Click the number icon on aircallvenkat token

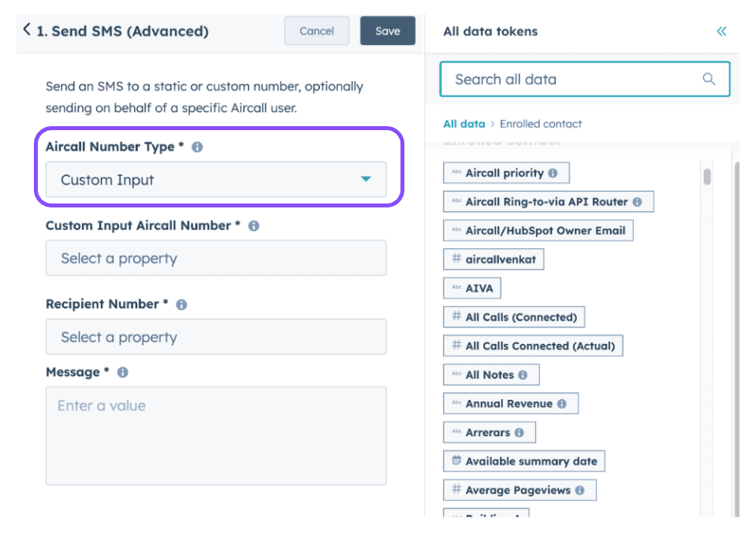tap(458, 259)
